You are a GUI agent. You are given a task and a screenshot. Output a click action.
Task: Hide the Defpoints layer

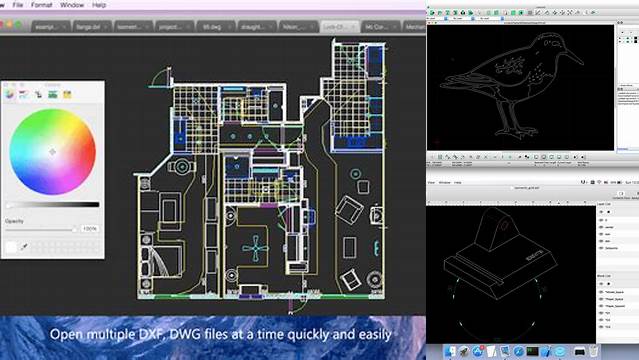coord(601,248)
